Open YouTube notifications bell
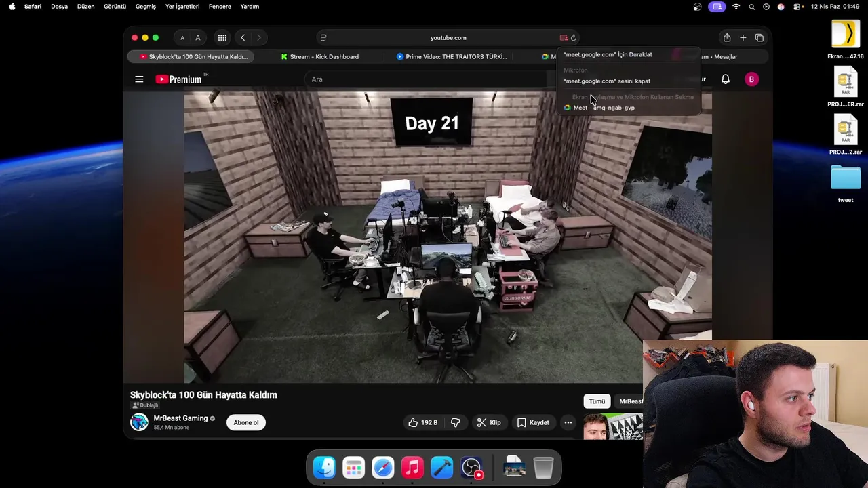Screen dimensions: 868x488 (726, 79)
